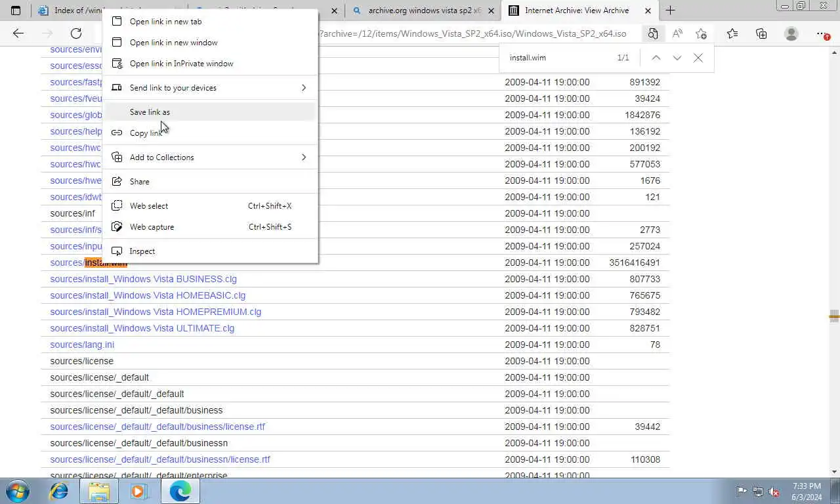Click the muted volume tray icon

774,491
